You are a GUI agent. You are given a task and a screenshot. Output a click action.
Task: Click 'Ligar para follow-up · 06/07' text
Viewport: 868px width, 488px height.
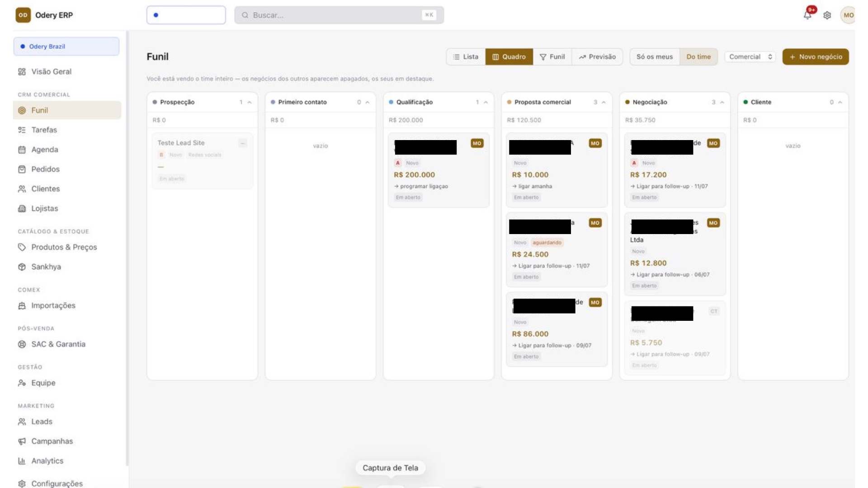673,275
